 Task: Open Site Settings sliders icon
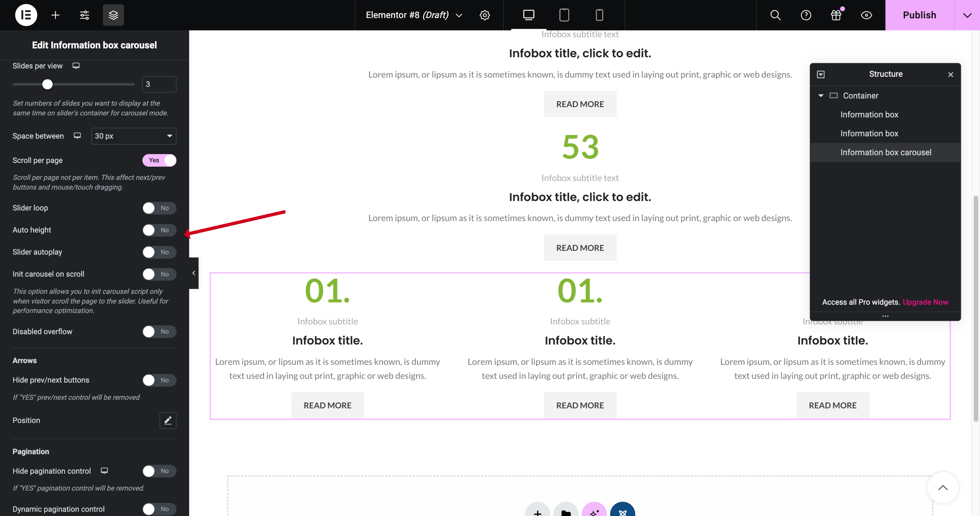[84, 15]
